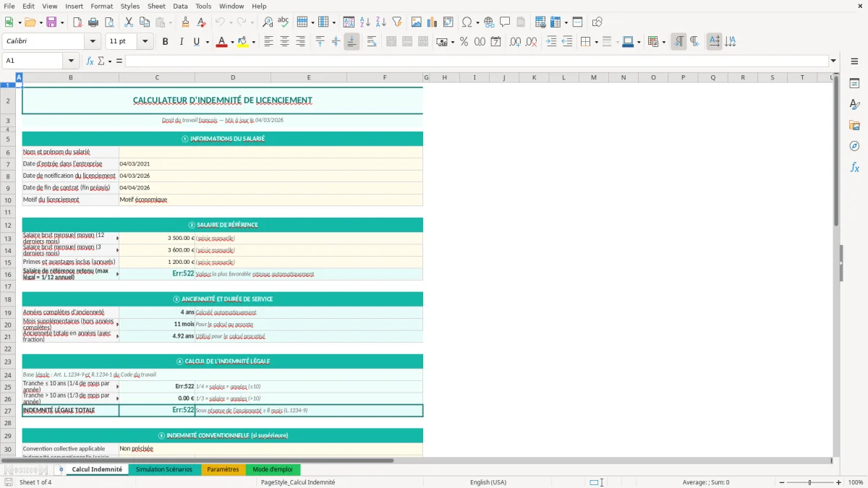Insert a pivot table
Screen dimensions: 868x488
tap(448, 22)
